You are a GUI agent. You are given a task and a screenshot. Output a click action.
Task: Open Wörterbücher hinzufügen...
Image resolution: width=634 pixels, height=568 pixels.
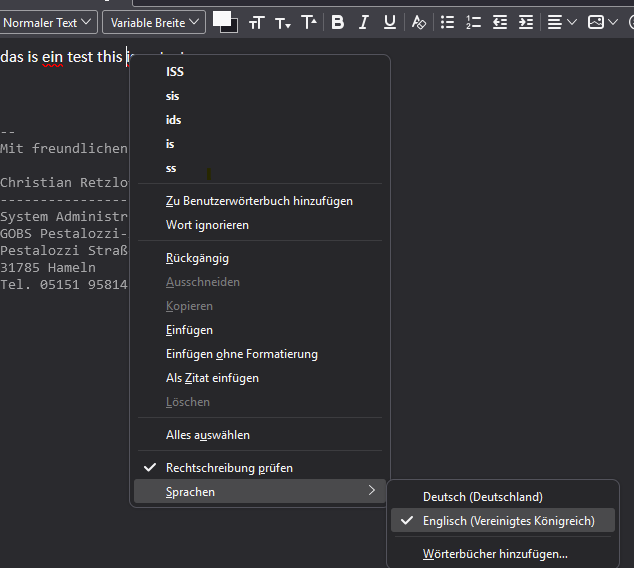(503, 553)
